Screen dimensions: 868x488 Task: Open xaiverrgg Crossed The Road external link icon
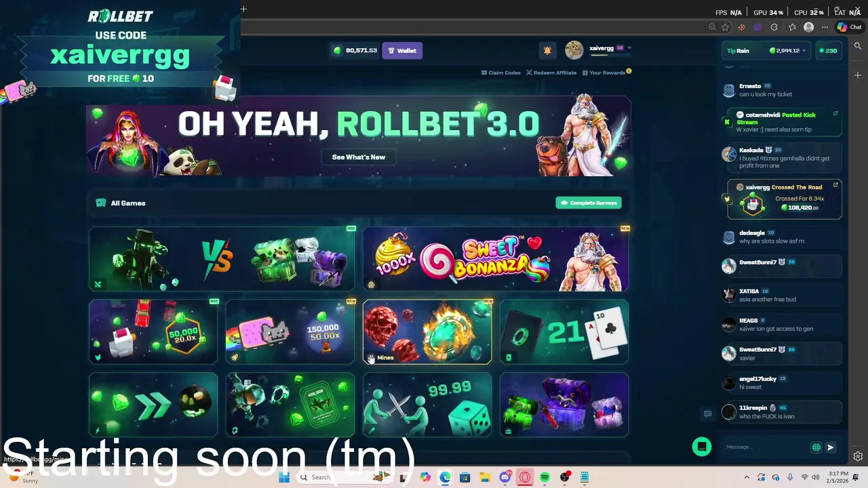click(835, 184)
